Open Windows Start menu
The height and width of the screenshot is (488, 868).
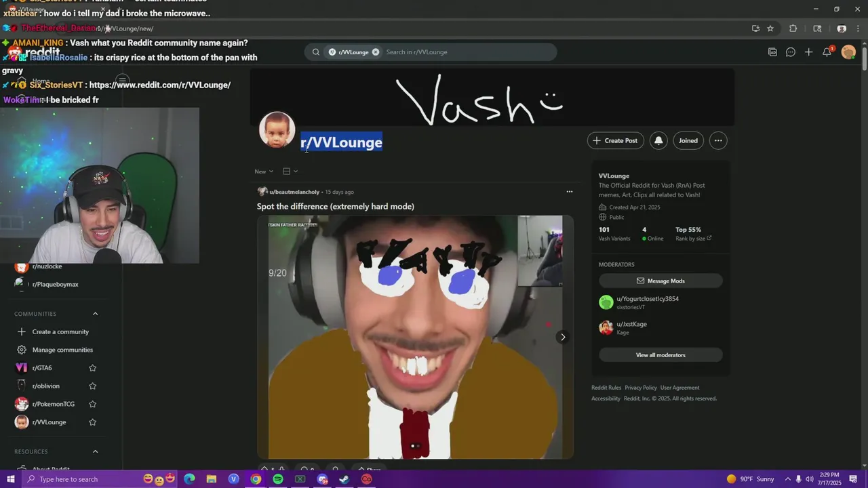(10, 479)
